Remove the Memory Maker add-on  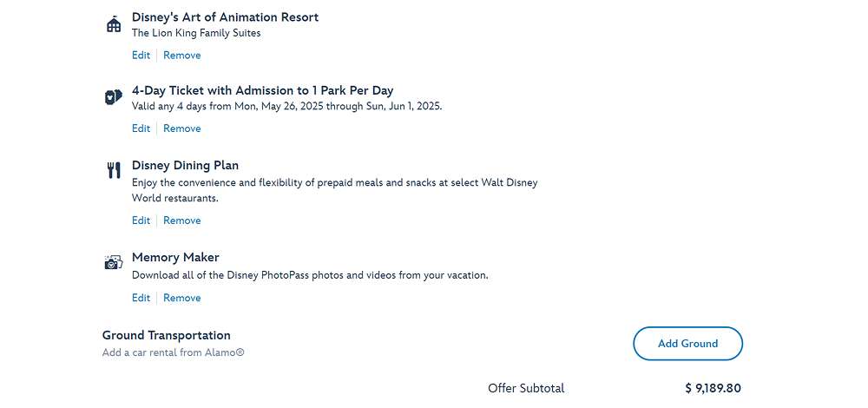point(182,298)
